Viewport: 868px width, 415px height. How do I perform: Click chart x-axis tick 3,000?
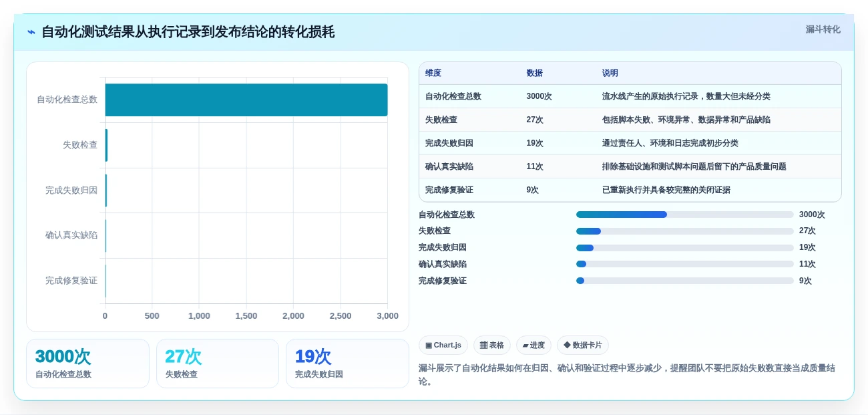387,316
